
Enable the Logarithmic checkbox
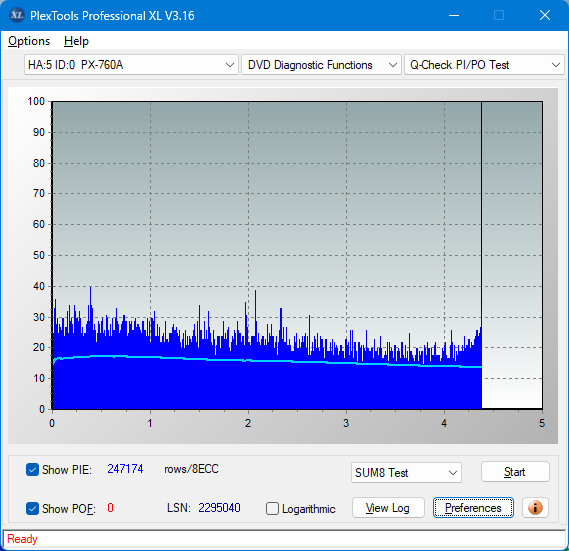tap(272, 509)
